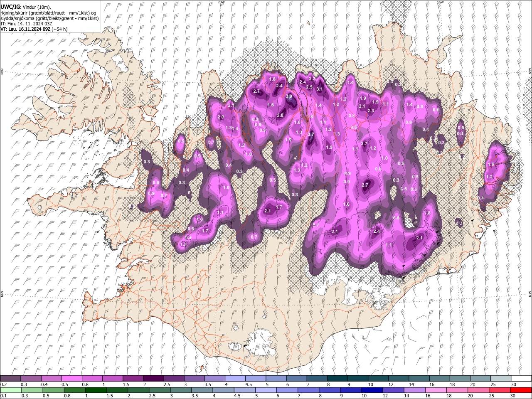
Task: Click the '0.2' label in the snow legend
Action: [x=4, y=384]
